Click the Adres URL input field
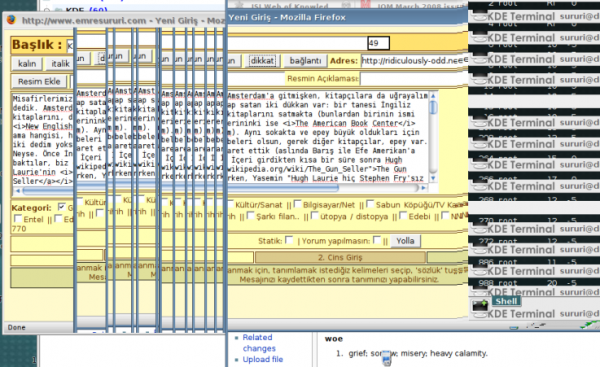This screenshot has height=367, width=600. [415, 60]
